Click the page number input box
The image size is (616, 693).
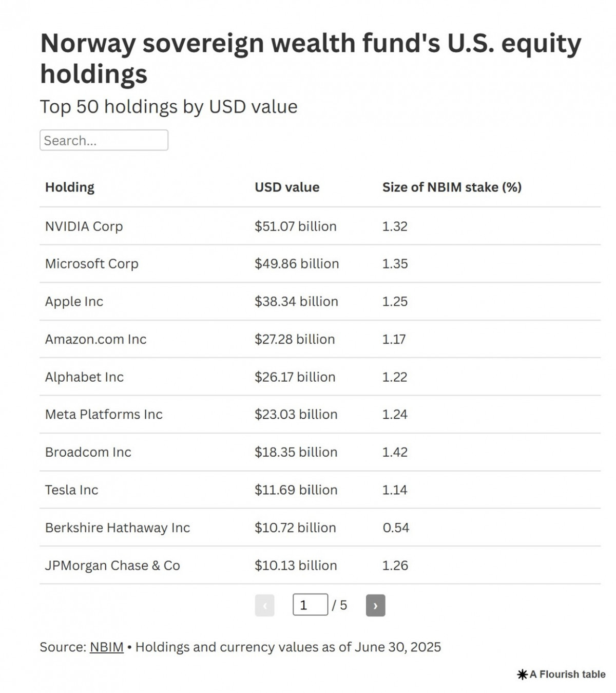[x=310, y=605]
